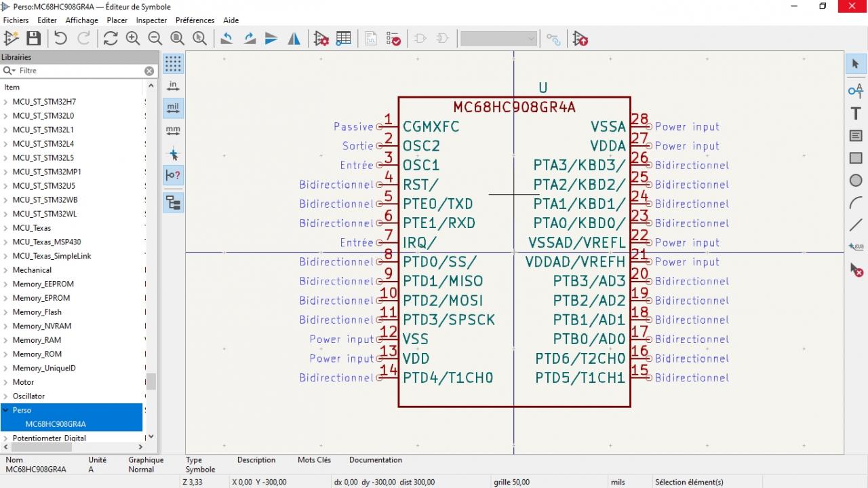This screenshot has height=488, width=868.
Task: Select the MCU_Texas_SimpleLink library
Action: click(52, 256)
